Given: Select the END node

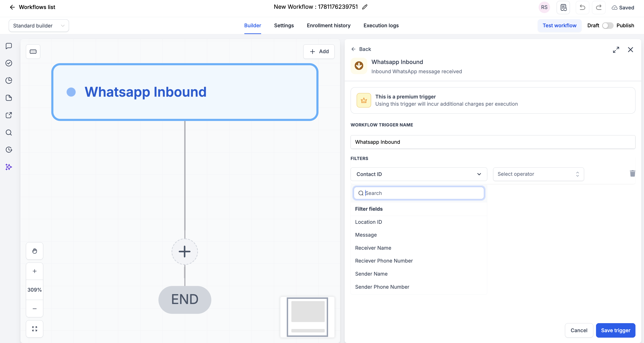Looking at the screenshot, I should click(x=185, y=300).
